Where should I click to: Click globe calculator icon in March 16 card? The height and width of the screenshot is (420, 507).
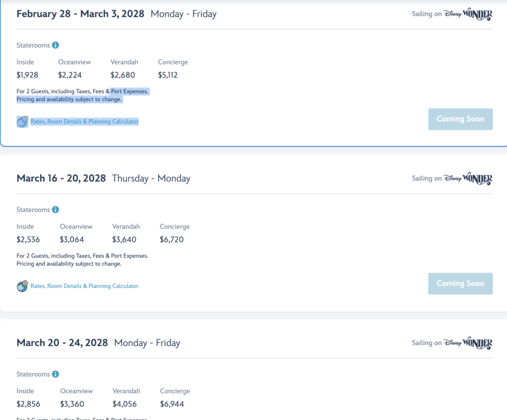coord(22,286)
